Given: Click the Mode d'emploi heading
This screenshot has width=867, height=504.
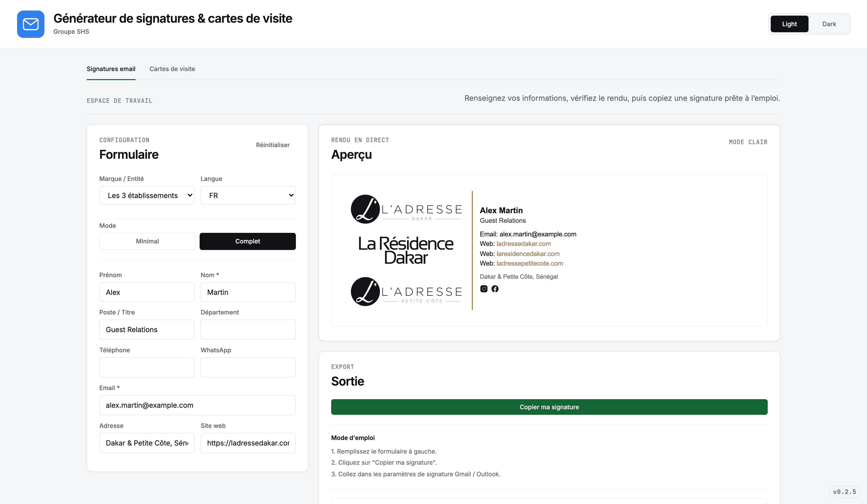Looking at the screenshot, I should 353,438.
